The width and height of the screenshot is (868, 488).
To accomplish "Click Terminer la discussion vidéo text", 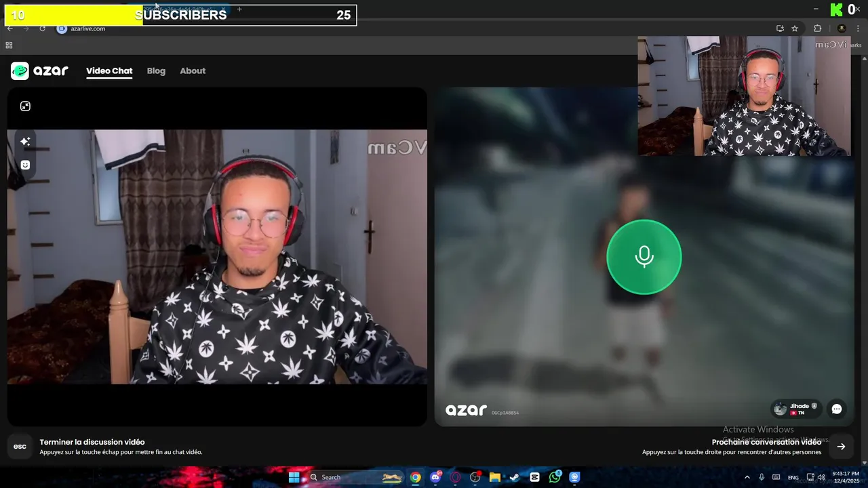I will tap(92, 442).
